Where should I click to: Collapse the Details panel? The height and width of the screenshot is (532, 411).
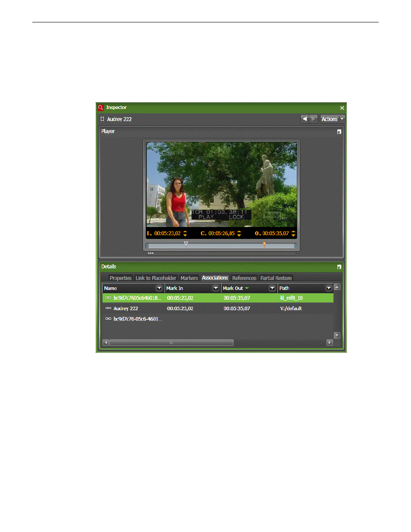(x=339, y=267)
